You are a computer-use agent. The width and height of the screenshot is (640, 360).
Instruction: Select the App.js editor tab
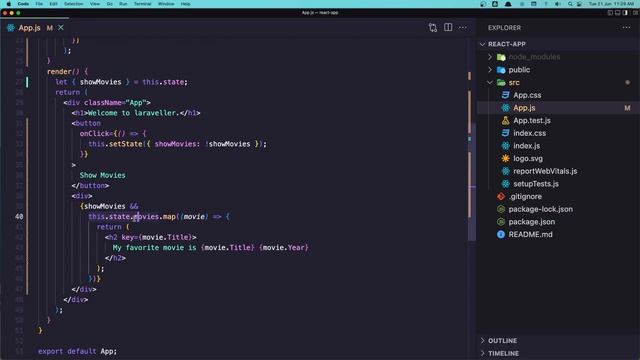pos(35,28)
